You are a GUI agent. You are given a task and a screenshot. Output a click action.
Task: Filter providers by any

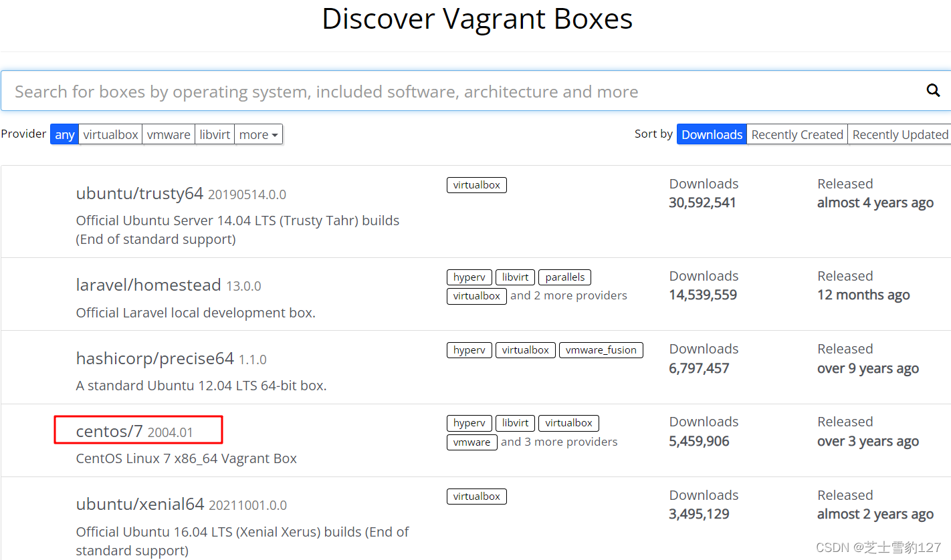point(64,134)
